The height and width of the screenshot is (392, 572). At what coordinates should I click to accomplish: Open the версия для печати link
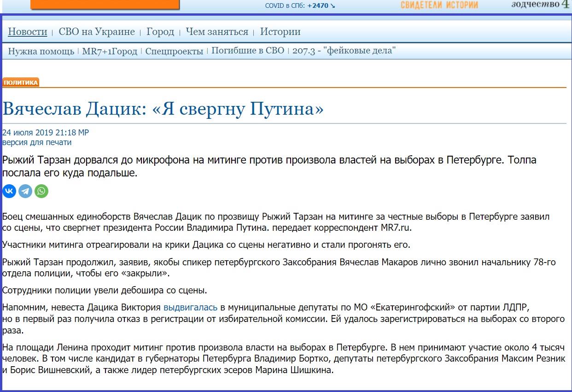coord(37,142)
